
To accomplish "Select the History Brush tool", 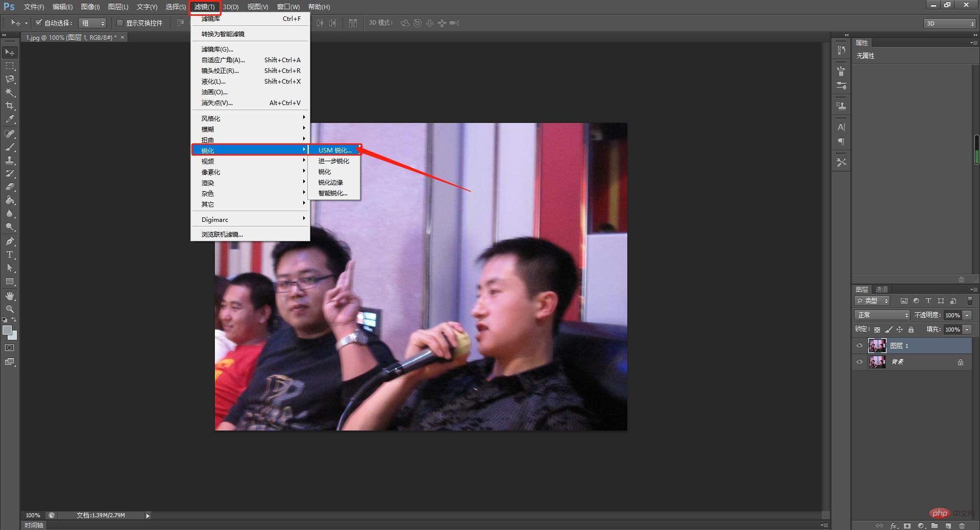I will pos(10,173).
